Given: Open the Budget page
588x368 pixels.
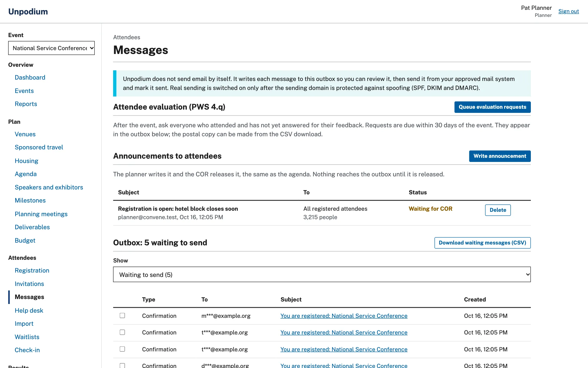Looking at the screenshot, I should pos(25,240).
